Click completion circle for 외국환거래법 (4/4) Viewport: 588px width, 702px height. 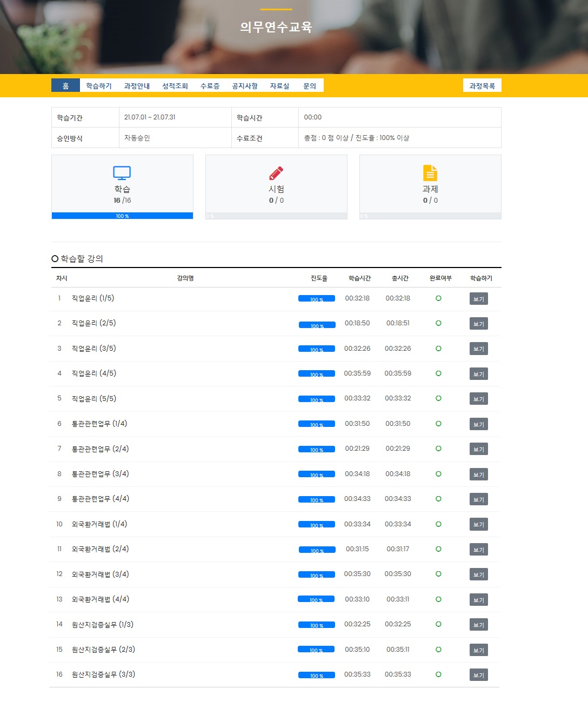438,599
